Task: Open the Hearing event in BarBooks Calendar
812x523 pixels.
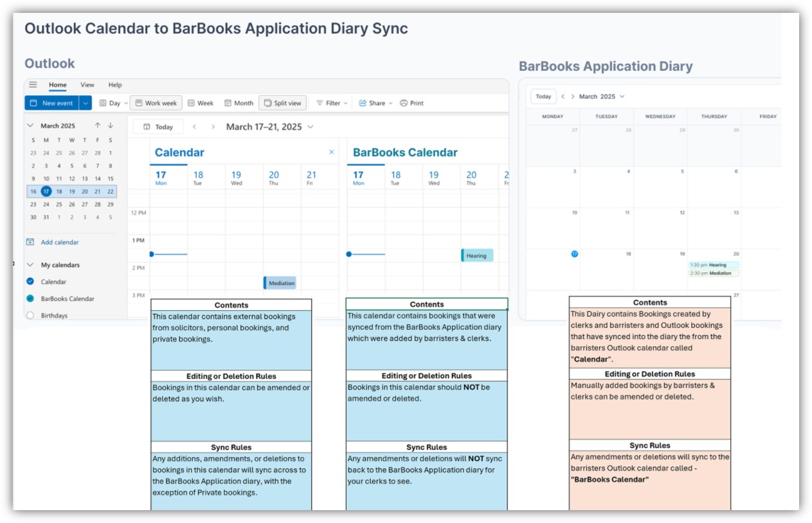Action: (477, 255)
